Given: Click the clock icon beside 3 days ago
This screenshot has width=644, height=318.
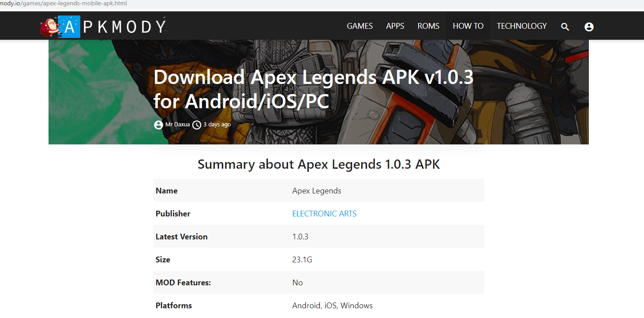Looking at the screenshot, I should point(197,125).
